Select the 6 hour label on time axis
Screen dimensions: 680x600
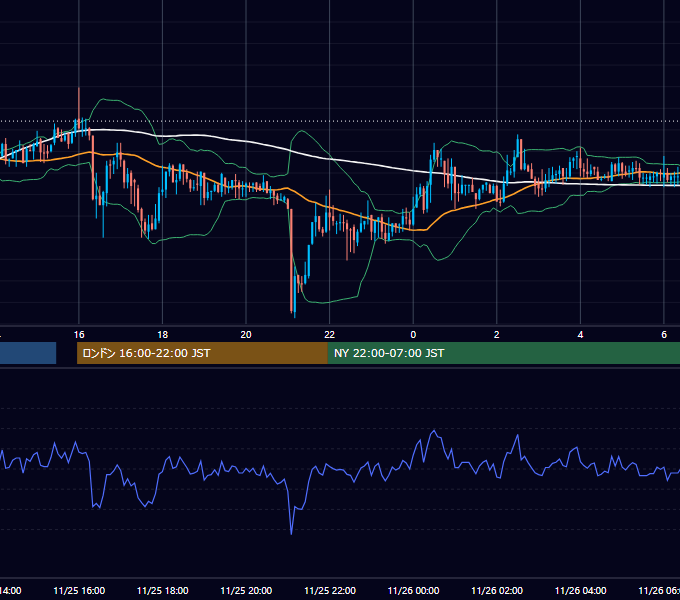pyautogui.click(x=664, y=335)
